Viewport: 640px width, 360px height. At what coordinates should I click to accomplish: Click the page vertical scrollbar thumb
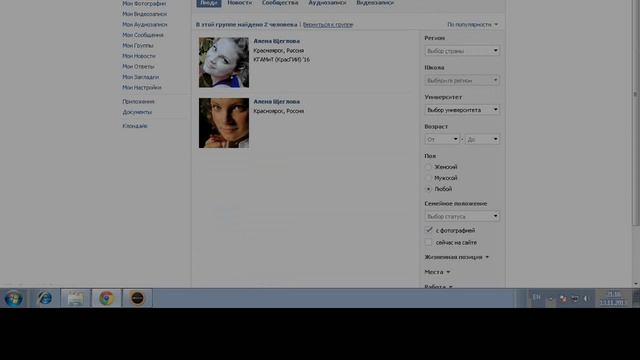click(636, 112)
